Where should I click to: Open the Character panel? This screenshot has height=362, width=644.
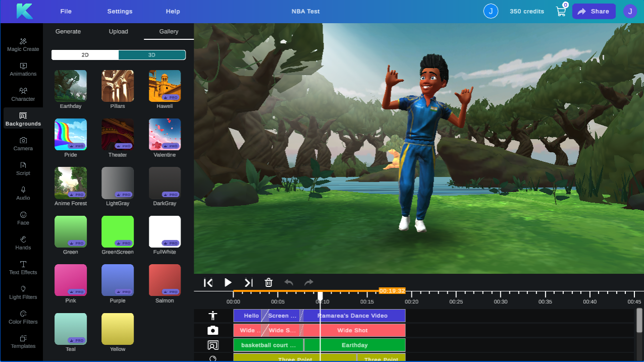[23, 94]
